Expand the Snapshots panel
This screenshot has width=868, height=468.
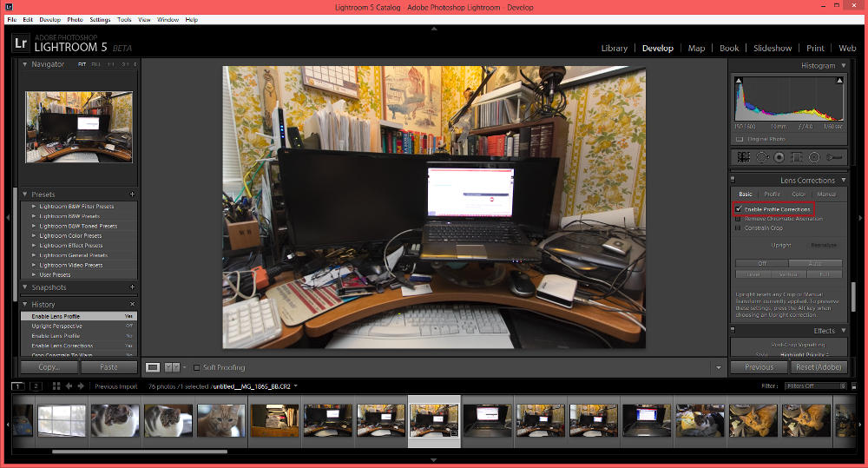tap(25, 287)
